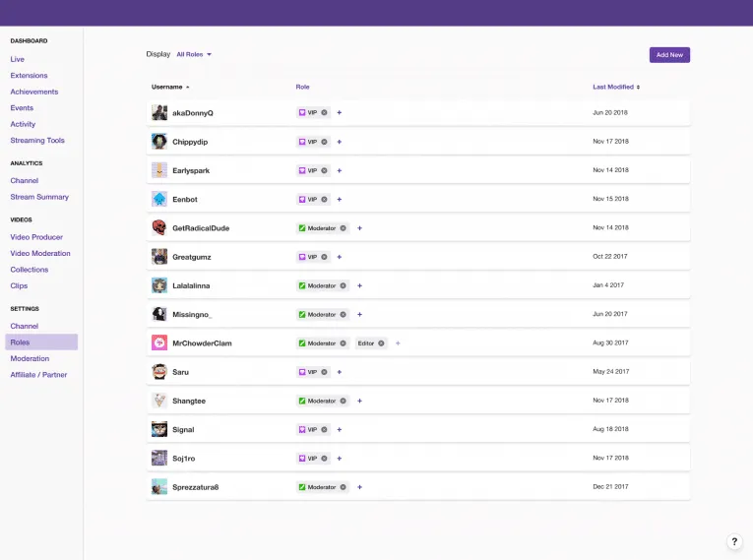Image resolution: width=753 pixels, height=560 pixels.
Task: Click the date Oct 22 2017
Action: tap(610, 257)
